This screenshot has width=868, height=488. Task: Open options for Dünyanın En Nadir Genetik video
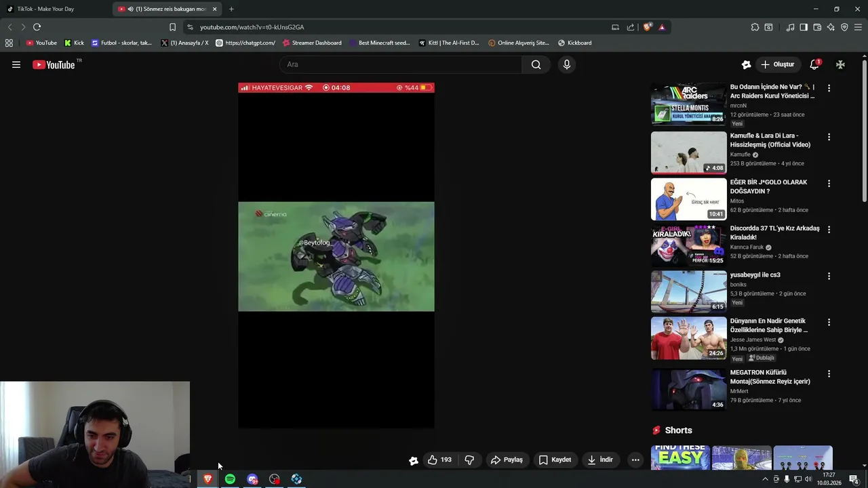coord(829,323)
